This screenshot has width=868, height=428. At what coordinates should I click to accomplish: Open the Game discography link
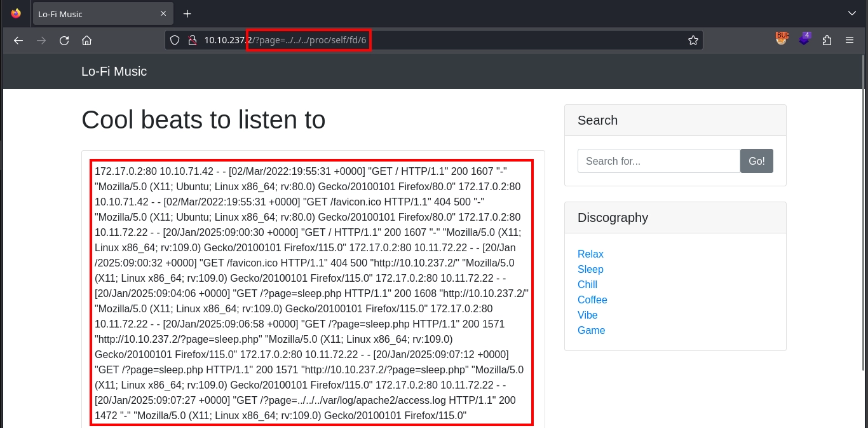coord(591,330)
